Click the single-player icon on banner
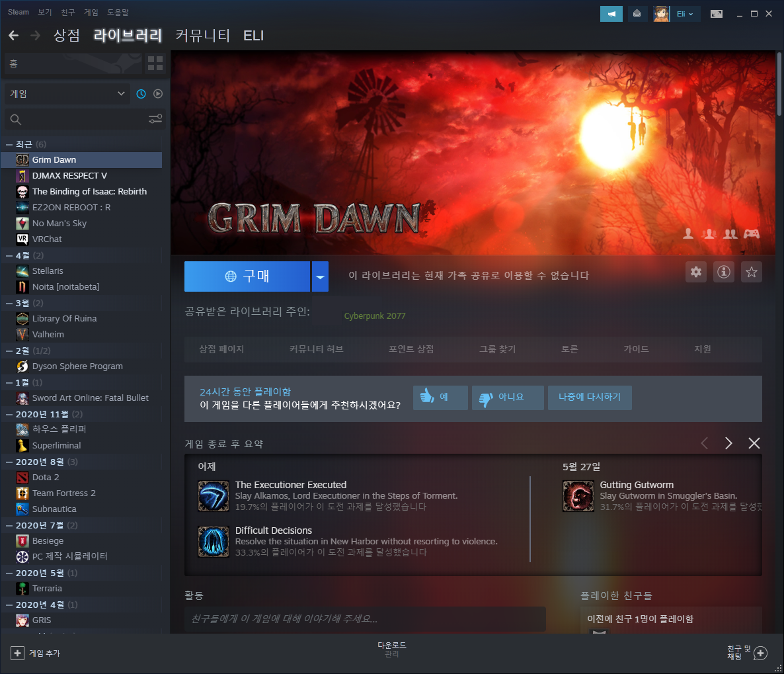The width and height of the screenshot is (784, 674). [x=689, y=233]
